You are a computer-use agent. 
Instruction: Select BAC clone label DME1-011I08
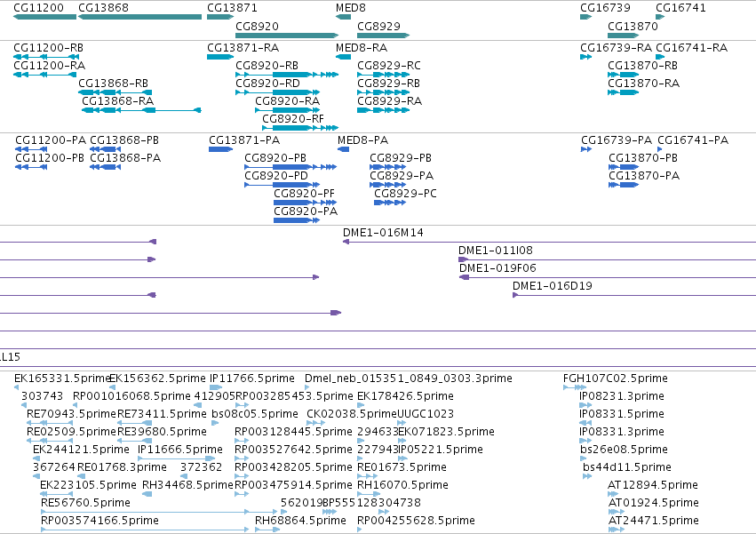[x=496, y=251]
